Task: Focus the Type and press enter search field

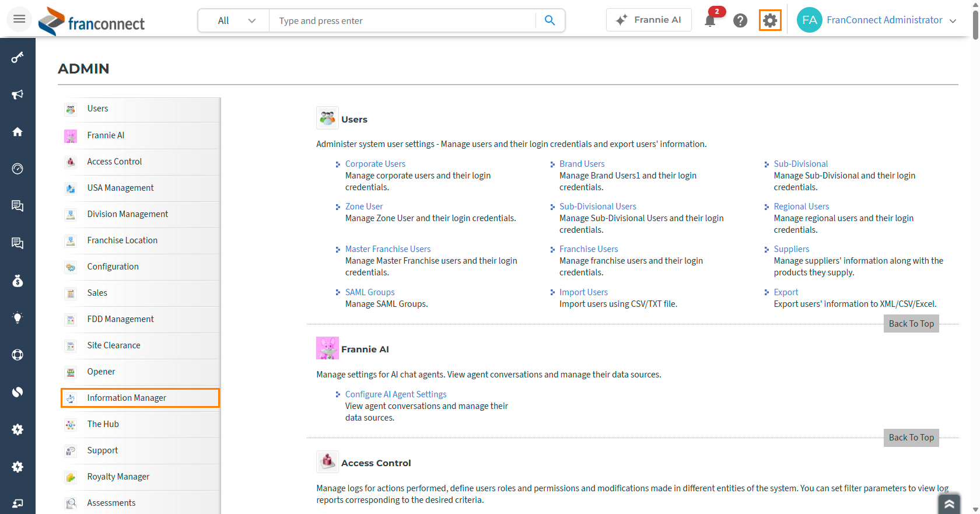Action: (402, 20)
